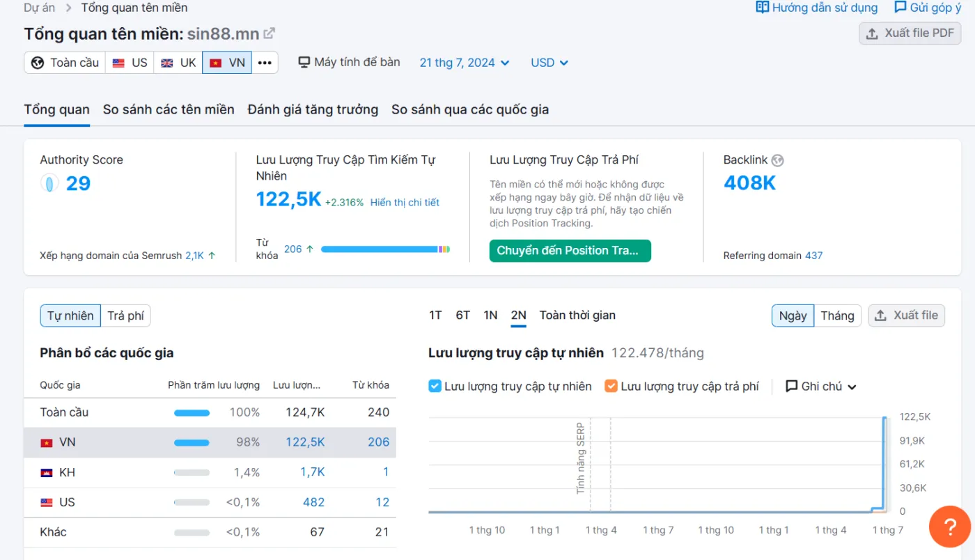
Task: Click Hiển thị chi tiết link
Action: coord(405,203)
